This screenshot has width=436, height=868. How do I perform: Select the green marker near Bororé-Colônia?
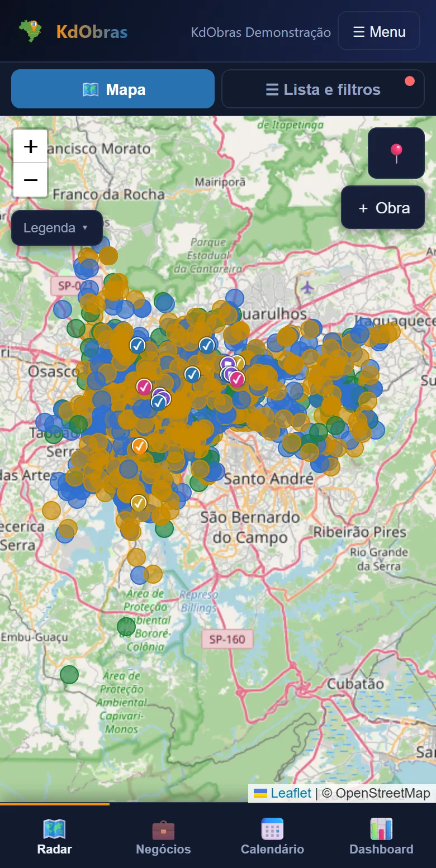[x=126, y=627]
